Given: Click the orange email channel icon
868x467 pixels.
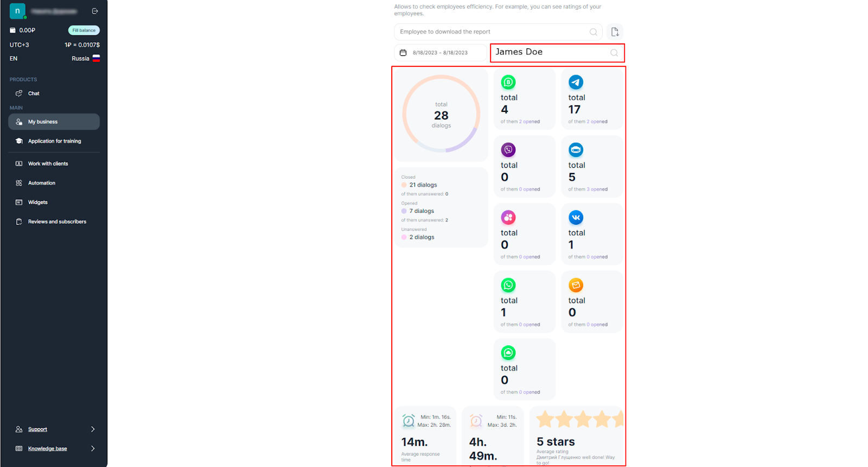Looking at the screenshot, I should [576, 285].
